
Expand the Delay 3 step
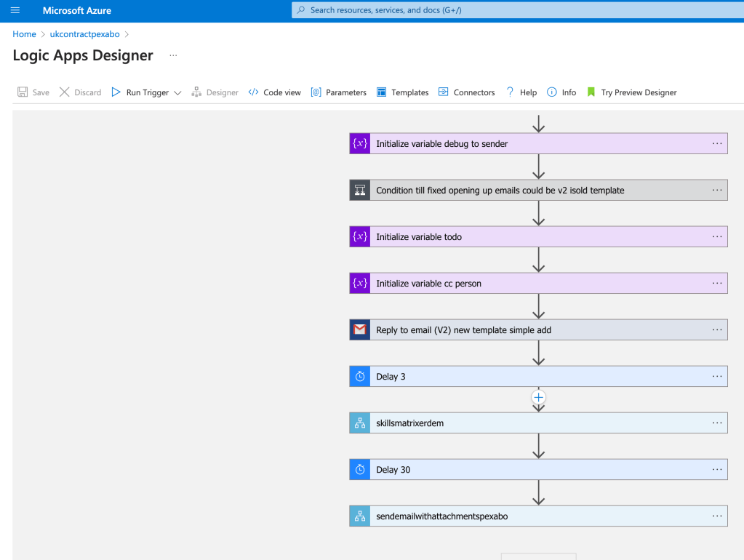[x=539, y=376]
